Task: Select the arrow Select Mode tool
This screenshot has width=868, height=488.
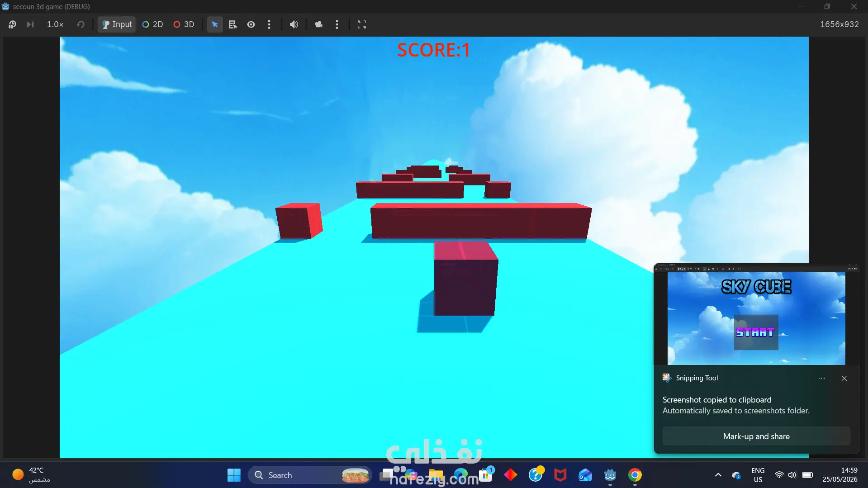Action: 215,24
